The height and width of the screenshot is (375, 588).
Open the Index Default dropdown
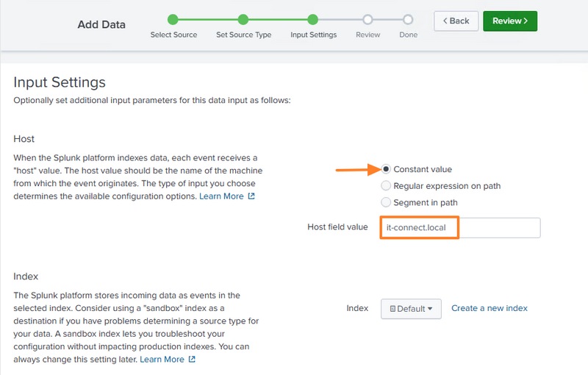click(x=411, y=309)
